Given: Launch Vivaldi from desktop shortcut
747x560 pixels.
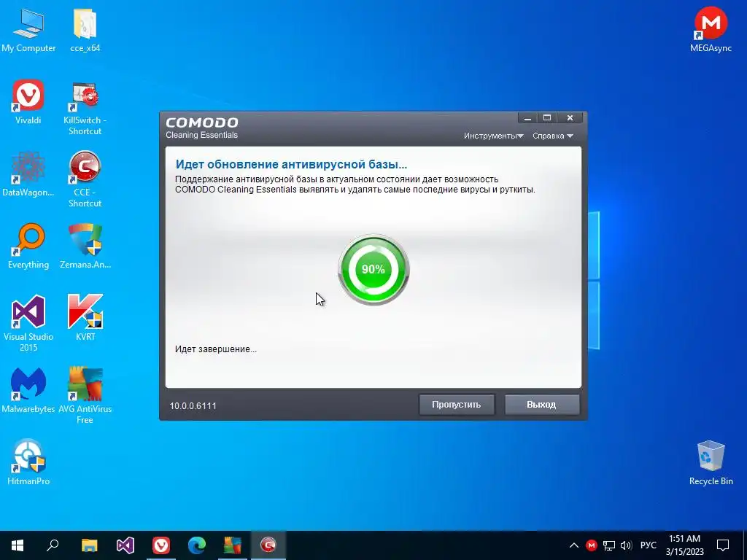Looking at the screenshot, I should coord(28,102).
